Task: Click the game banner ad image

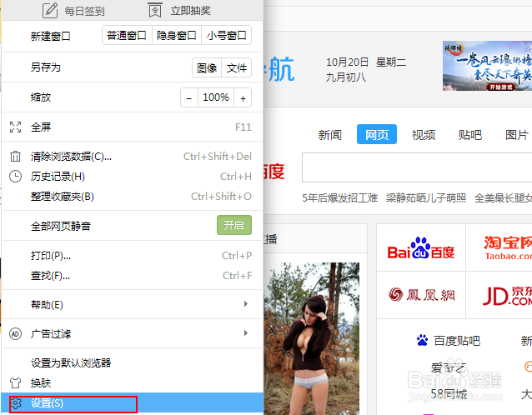Action: [487, 66]
